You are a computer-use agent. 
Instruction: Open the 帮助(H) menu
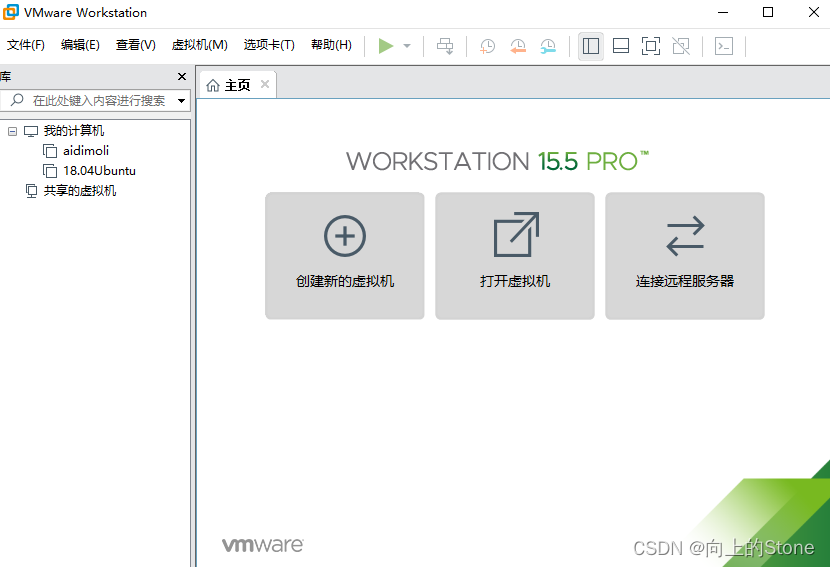(331, 45)
